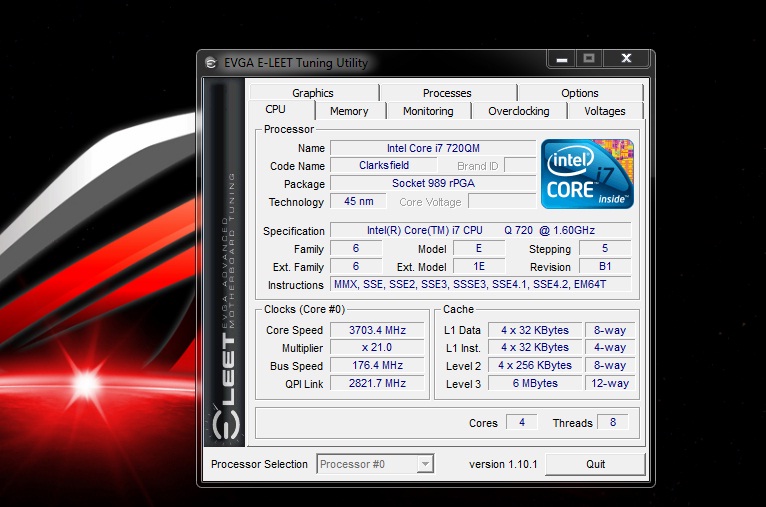This screenshot has width=766, height=507.
Task: Click the Level 2 size 4 x 256 KBytes
Action: [x=535, y=365]
